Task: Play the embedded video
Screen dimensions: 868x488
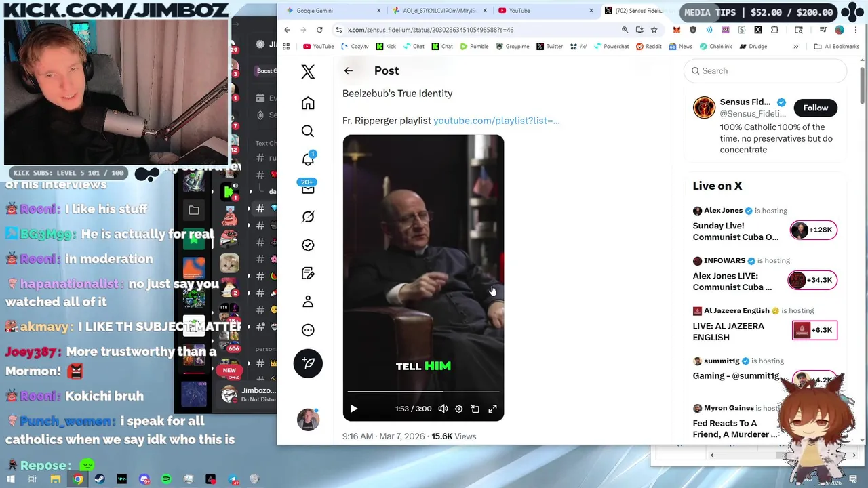Action: [x=353, y=409]
